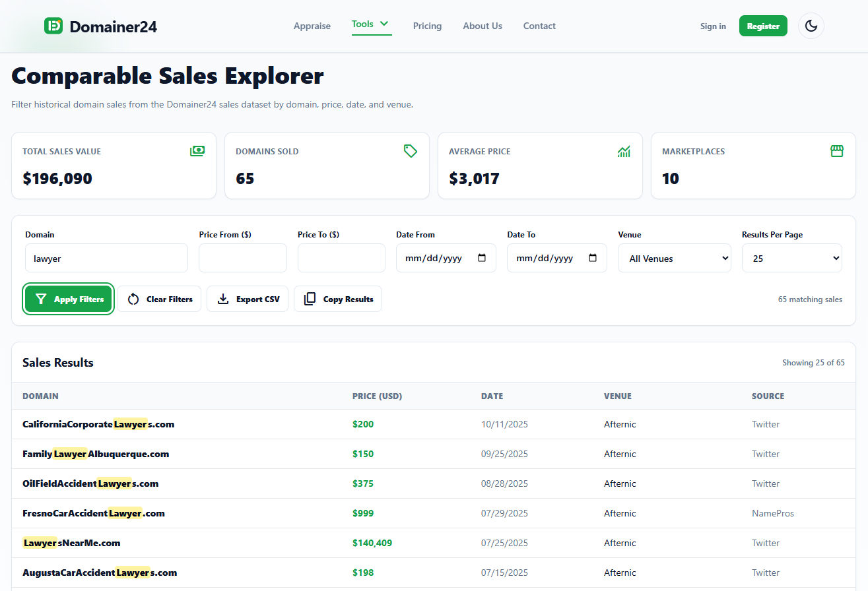Sort by the DATE column header
Image resolution: width=868 pixels, height=591 pixels.
click(492, 396)
